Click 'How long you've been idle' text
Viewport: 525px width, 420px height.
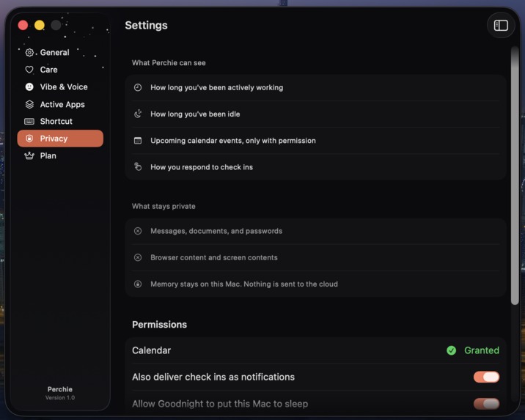pyautogui.click(x=195, y=114)
